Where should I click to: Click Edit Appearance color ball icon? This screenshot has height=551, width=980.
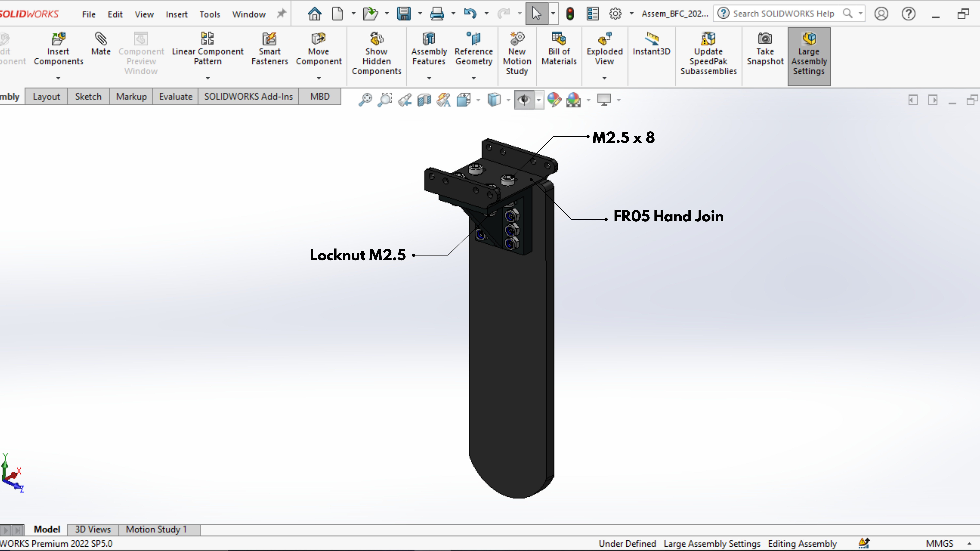(554, 100)
